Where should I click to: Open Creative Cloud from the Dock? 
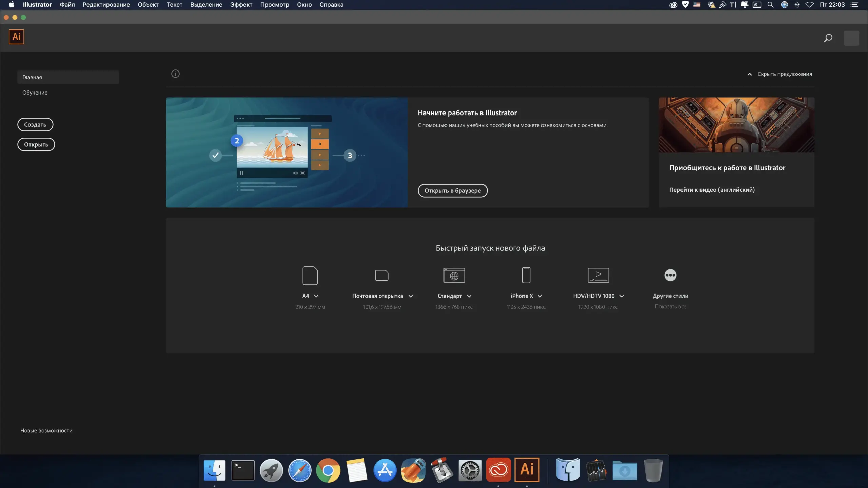coord(498,470)
